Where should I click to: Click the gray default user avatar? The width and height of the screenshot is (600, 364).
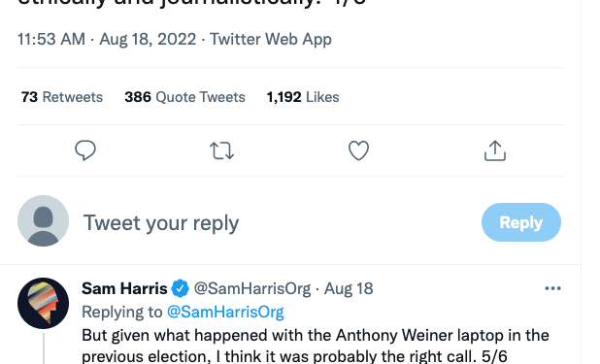(44, 221)
